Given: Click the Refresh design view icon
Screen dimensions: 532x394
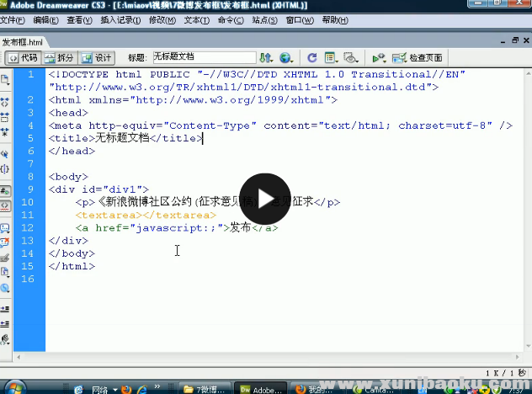Looking at the screenshot, I should 311,58.
